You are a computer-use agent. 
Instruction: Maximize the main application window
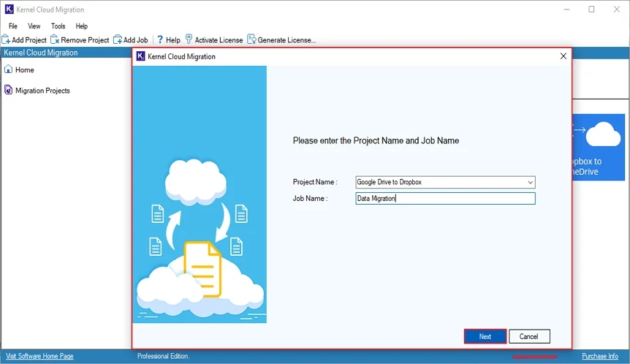(591, 10)
